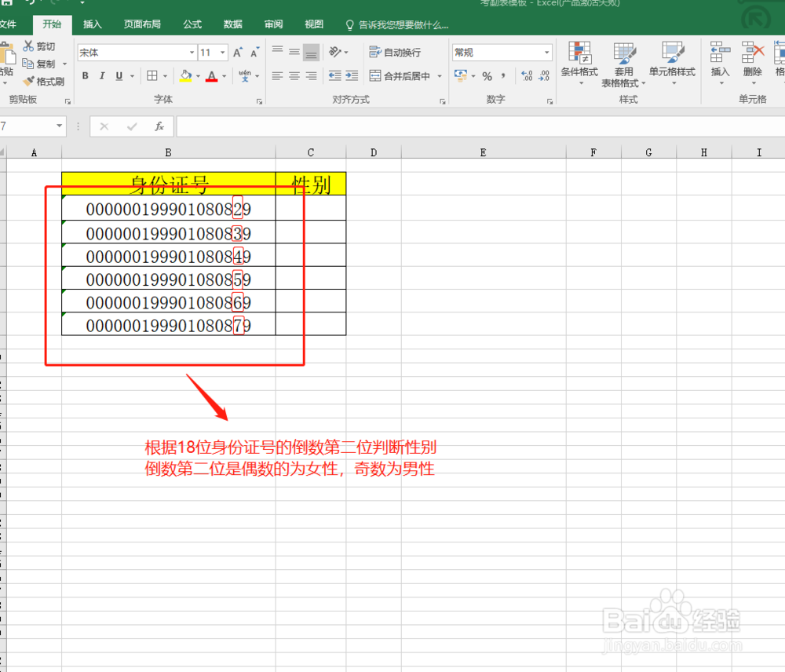Decrease decimal places
The height and width of the screenshot is (672, 785).
pyautogui.click(x=544, y=76)
